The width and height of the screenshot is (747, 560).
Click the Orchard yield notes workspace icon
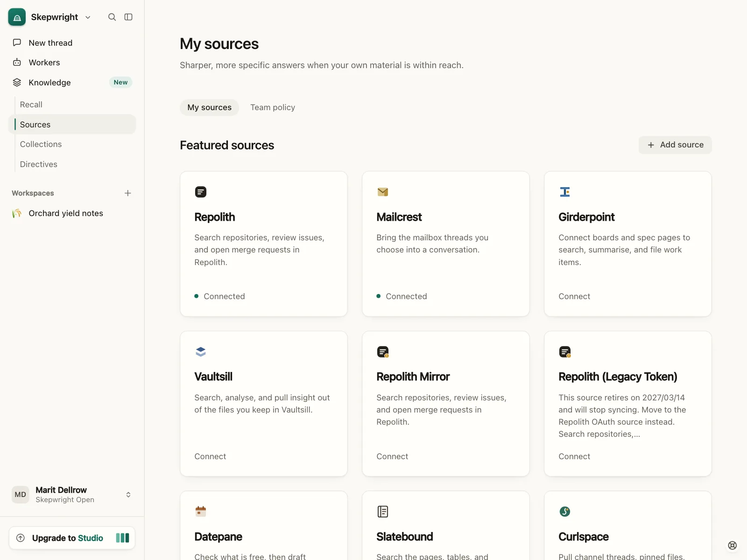point(17,213)
